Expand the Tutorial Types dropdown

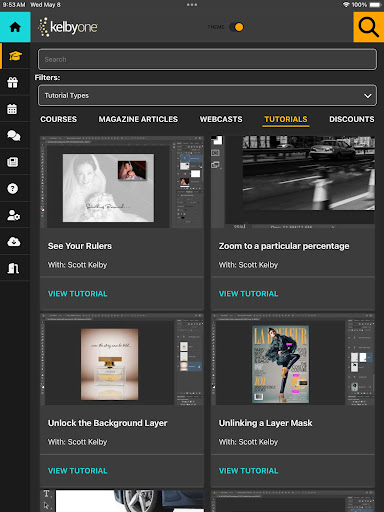point(207,95)
